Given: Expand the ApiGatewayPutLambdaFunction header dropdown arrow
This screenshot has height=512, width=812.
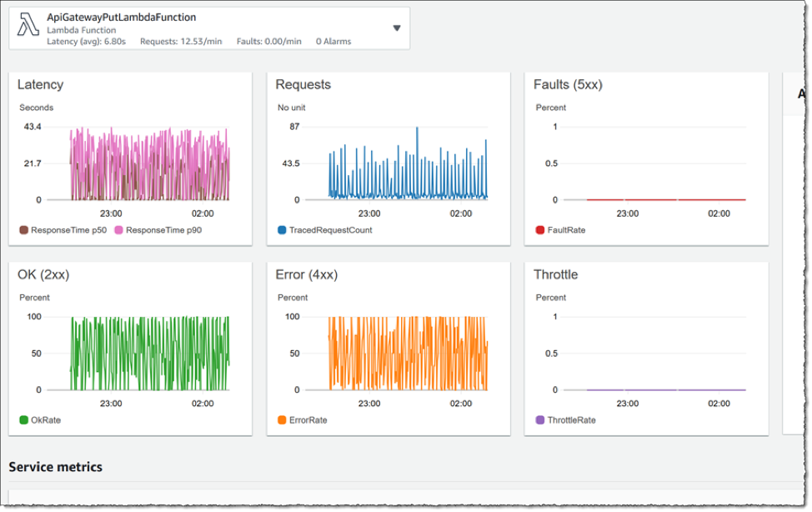Looking at the screenshot, I should point(397,28).
